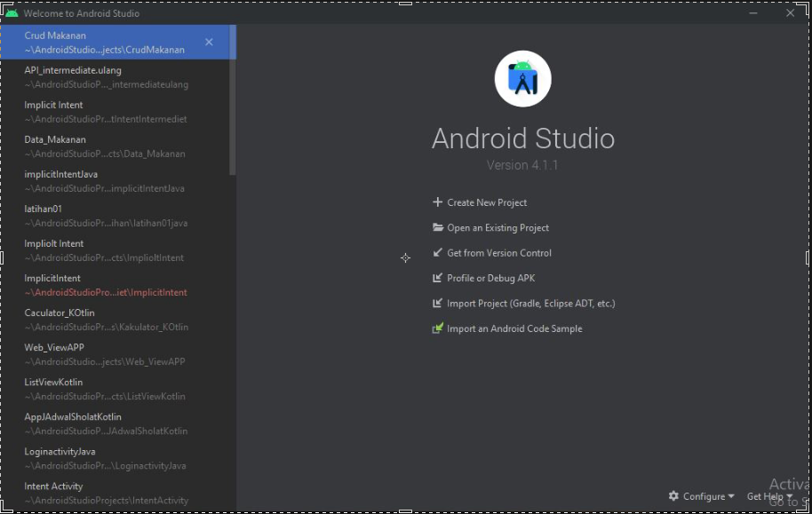Open the Configure dropdown menu
This screenshot has width=812, height=514.
(701, 497)
